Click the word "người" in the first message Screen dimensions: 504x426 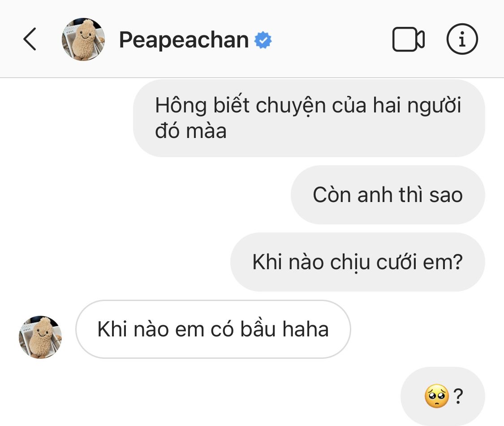click(434, 105)
